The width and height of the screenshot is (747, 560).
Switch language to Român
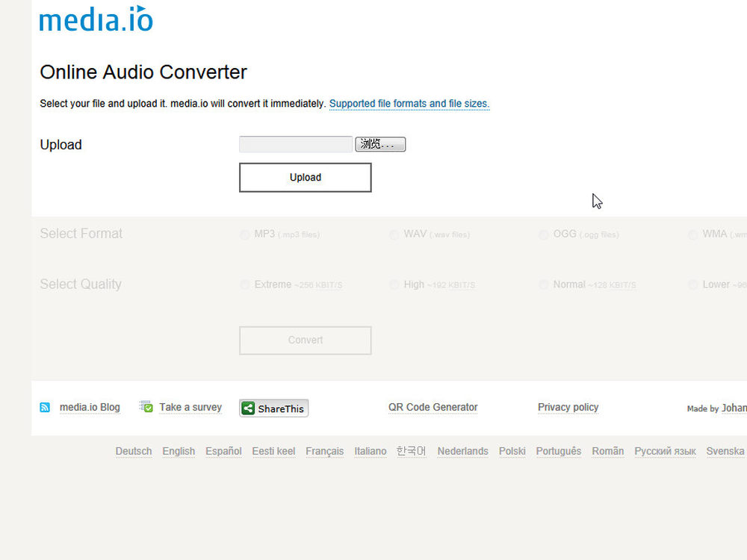click(x=608, y=452)
